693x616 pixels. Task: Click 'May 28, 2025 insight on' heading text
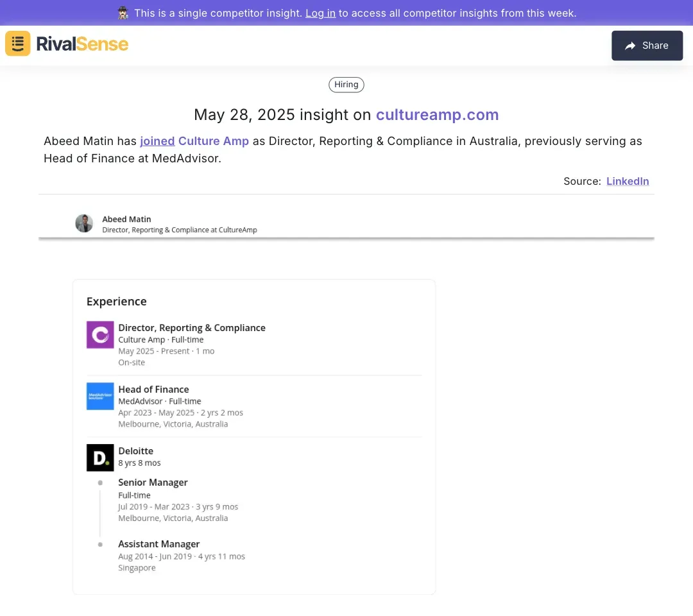coord(282,114)
